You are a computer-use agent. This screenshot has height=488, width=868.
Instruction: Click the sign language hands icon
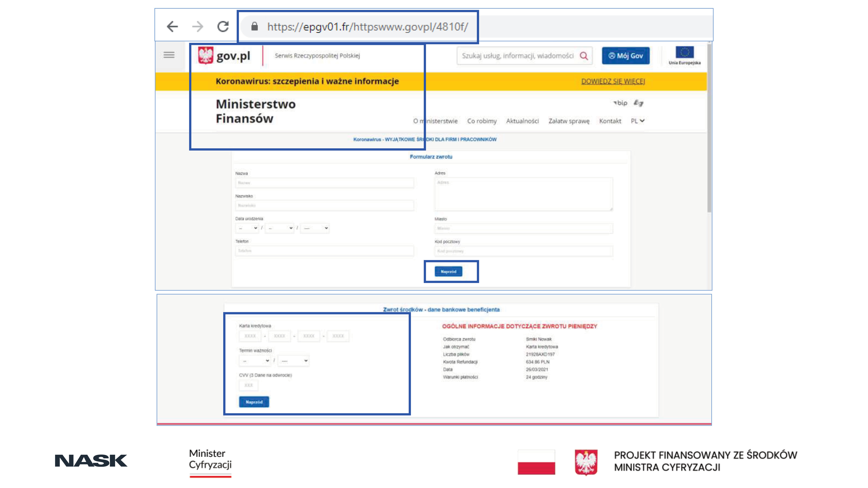pyautogui.click(x=638, y=103)
